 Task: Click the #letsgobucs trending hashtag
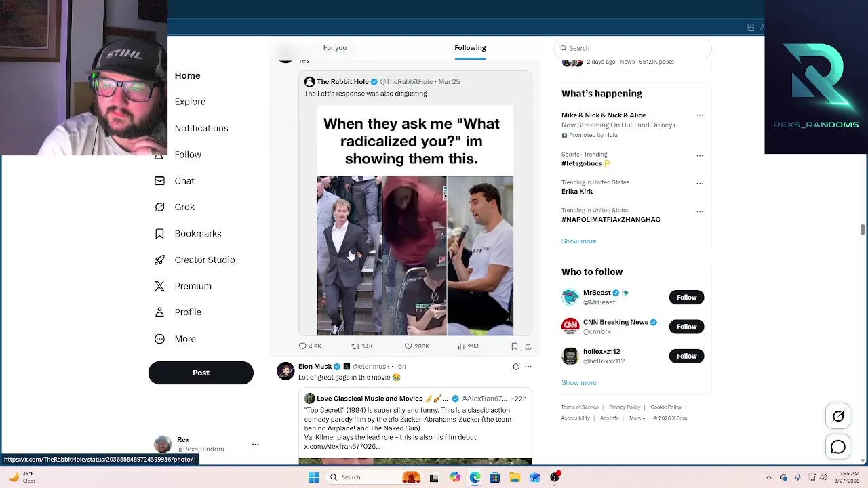click(x=582, y=163)
